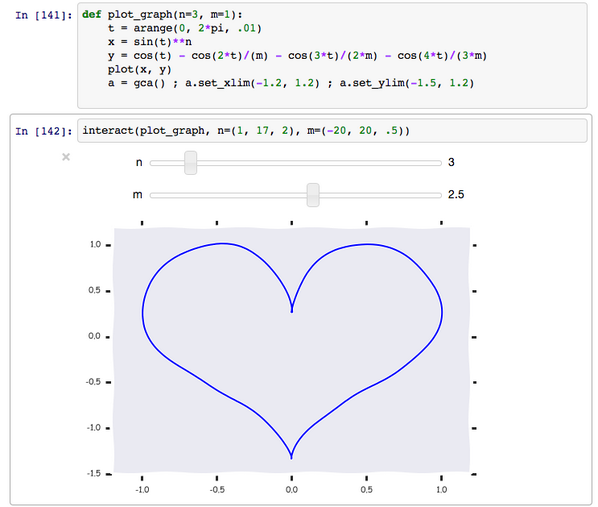Click the 'm' slider label
Image resolution: width=598 pixels, height=507 pixels.
(x=138, y=195)
